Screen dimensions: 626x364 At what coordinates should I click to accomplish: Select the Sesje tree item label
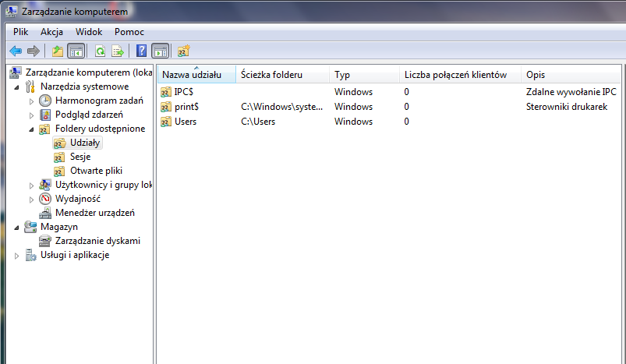[80, 157]
